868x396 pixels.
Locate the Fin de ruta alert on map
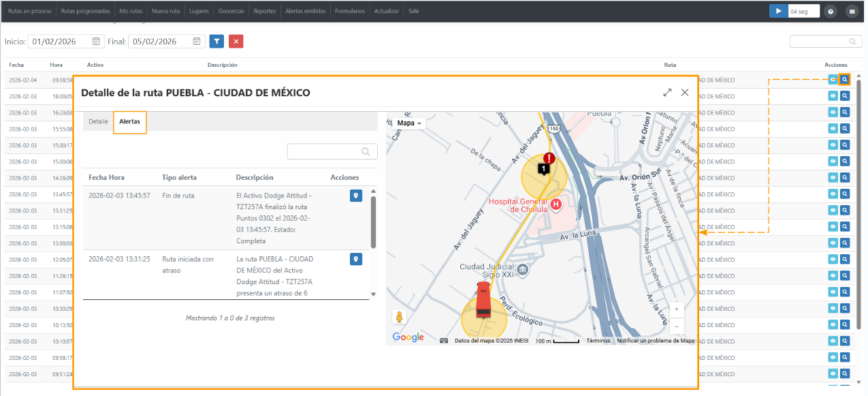(x=355, y=196)
